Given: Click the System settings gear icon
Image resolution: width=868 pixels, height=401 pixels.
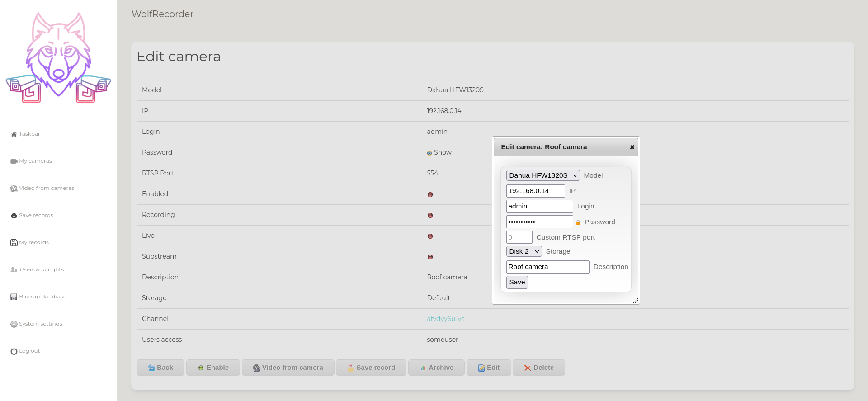Looking at the screenshot, I should click(14, 324).
